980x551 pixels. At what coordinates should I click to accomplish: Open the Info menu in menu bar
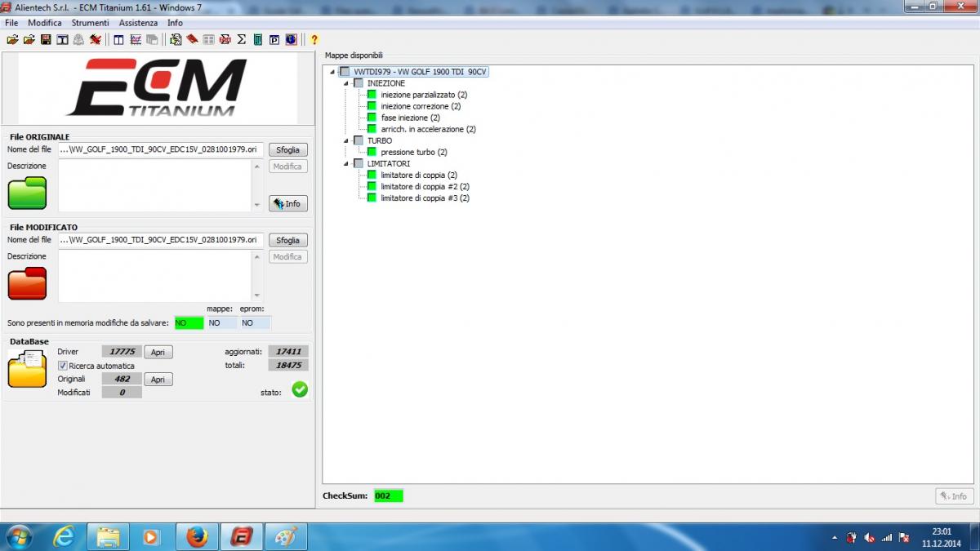(176, 23)
